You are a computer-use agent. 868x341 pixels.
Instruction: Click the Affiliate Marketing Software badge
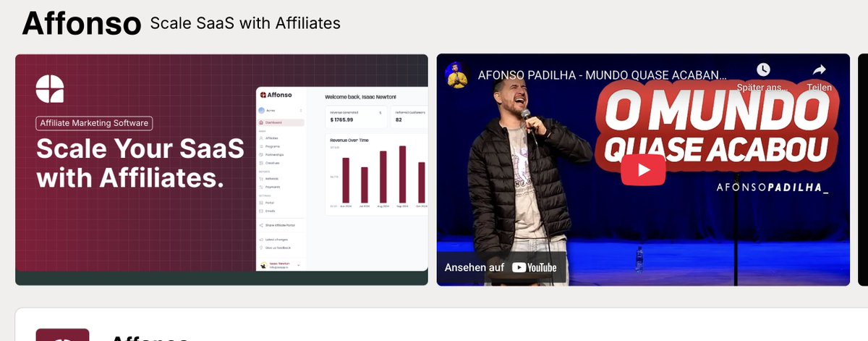pyautogui.click(x=94, y=123)
